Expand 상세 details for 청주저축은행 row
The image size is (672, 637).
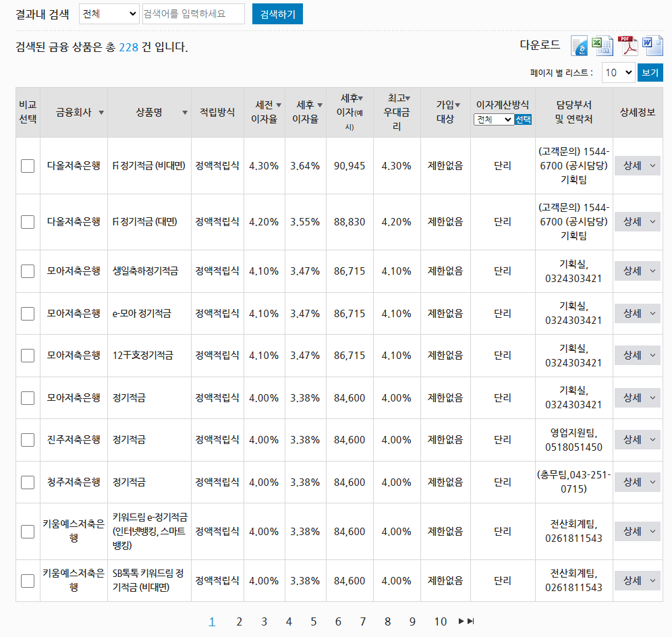pos(638,482)
